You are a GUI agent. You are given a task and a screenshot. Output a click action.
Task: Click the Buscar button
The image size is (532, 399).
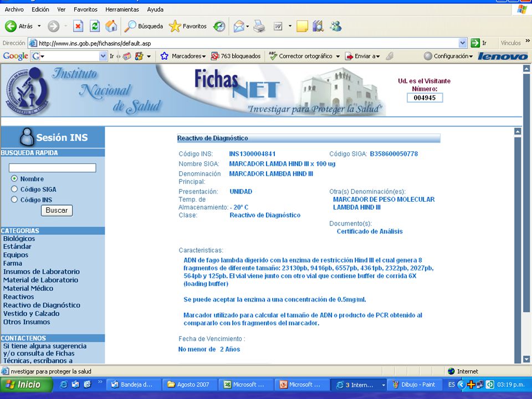(x=57, y=211)
